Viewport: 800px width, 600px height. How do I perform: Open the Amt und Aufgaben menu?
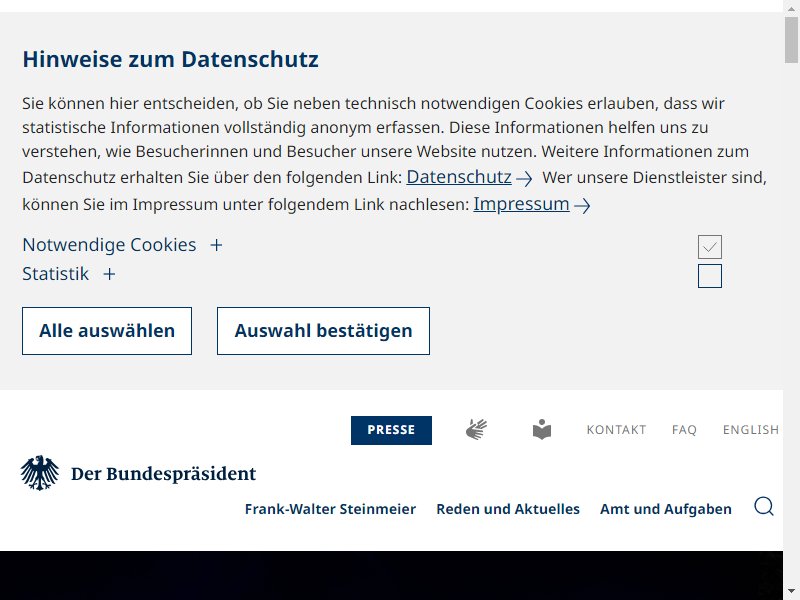[666, 509]
